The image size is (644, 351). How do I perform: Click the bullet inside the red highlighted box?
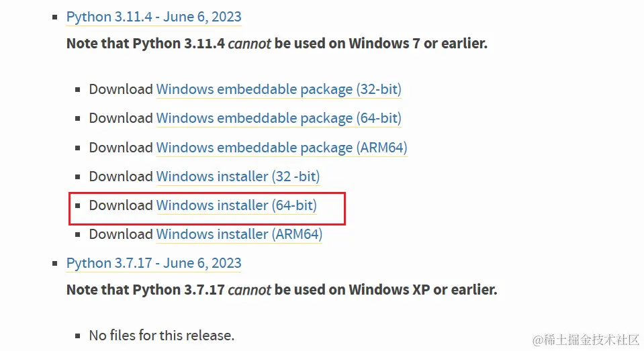tap(79, 206)
